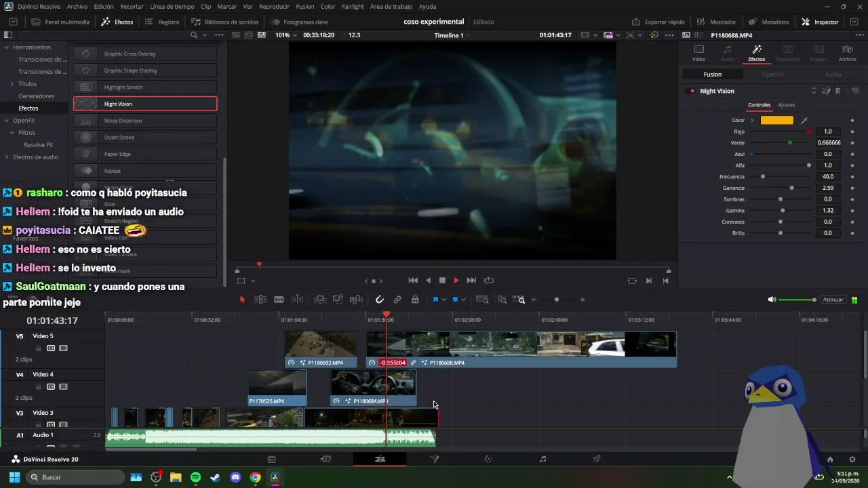Click the position lock padlock icon
Screen dimensions: 868x488
click(415, 300)
